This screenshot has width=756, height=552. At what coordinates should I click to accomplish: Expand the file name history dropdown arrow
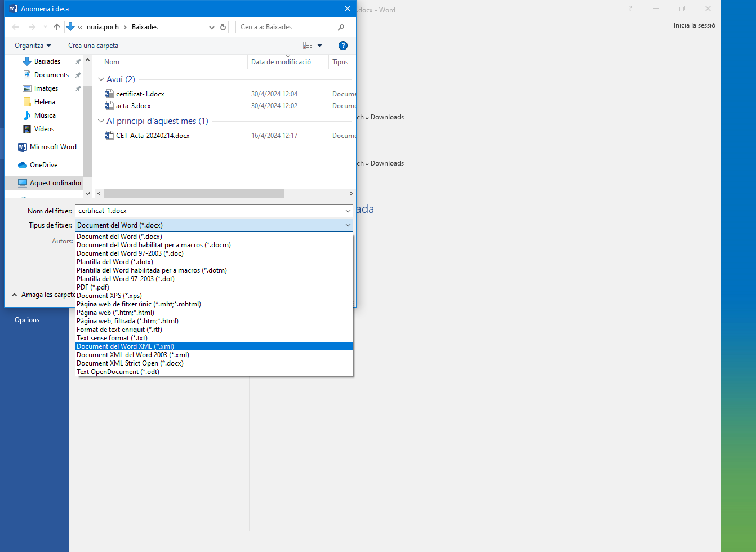pyautogui.click(x=348, y=211)
